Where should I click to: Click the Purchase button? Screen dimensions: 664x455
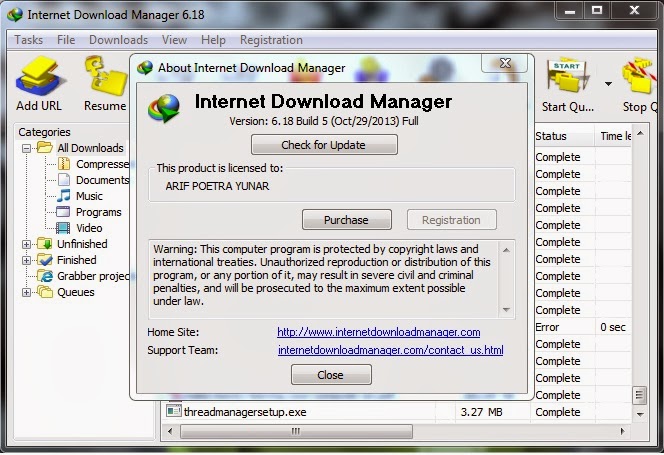(x=346, y=220)
